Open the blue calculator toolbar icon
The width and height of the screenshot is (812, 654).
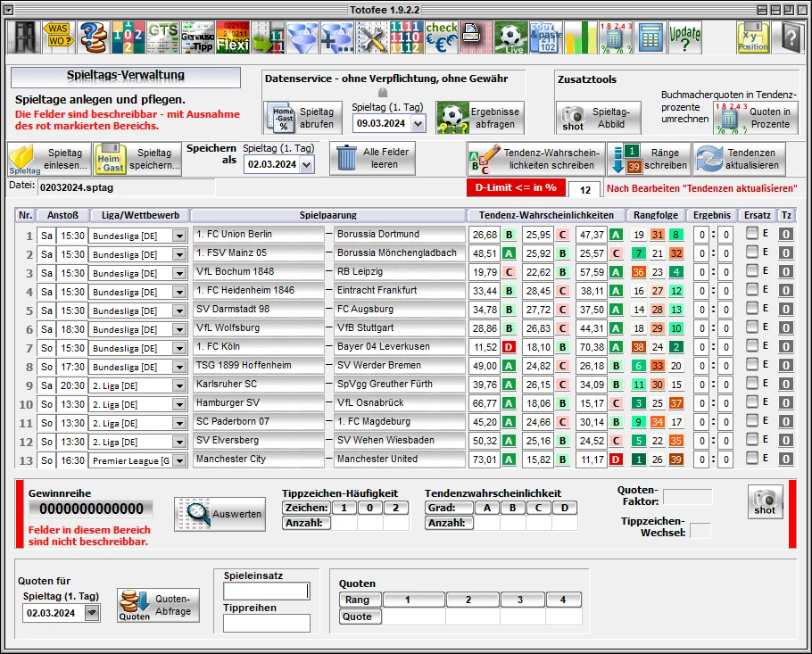click(650, 37)
